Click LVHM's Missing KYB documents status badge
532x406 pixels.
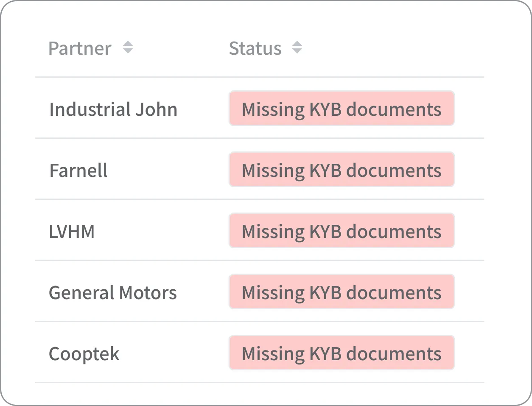click(x=342, y=231)
